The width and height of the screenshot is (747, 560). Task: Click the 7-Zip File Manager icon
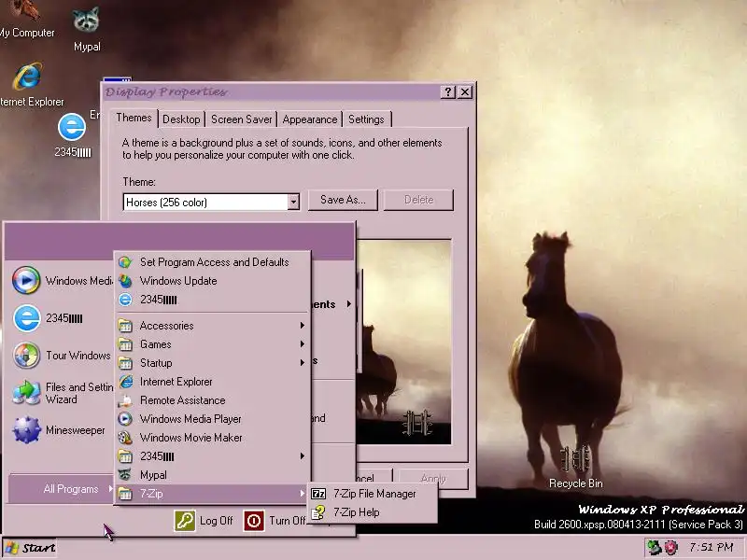point(318,494)
